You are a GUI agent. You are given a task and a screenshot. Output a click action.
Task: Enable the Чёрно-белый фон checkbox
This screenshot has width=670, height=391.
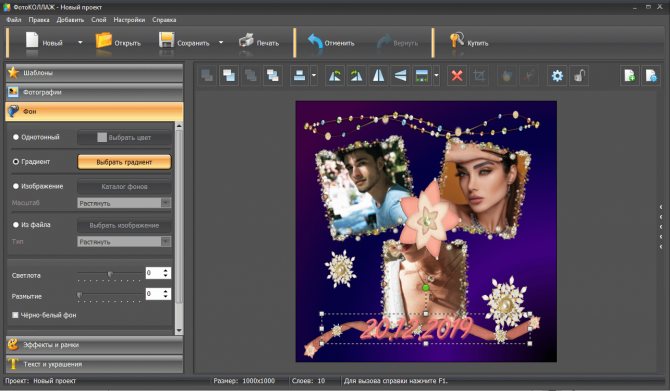(x=15, y=315)
